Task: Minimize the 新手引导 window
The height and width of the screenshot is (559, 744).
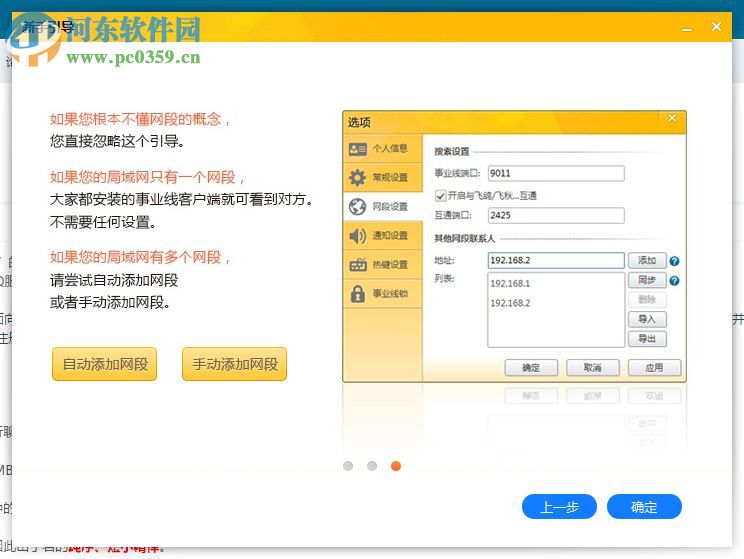Action: pyautogui.click(x=687, y=28)
